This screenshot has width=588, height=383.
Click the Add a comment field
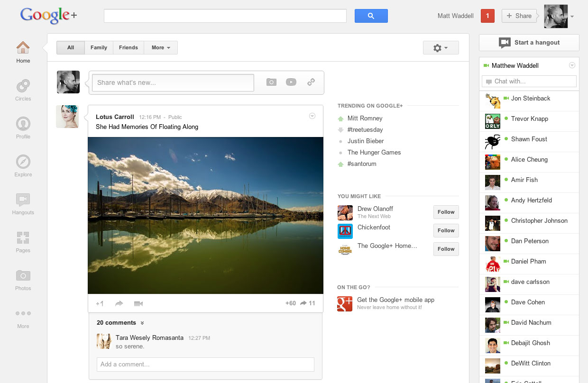pos(205,365)
